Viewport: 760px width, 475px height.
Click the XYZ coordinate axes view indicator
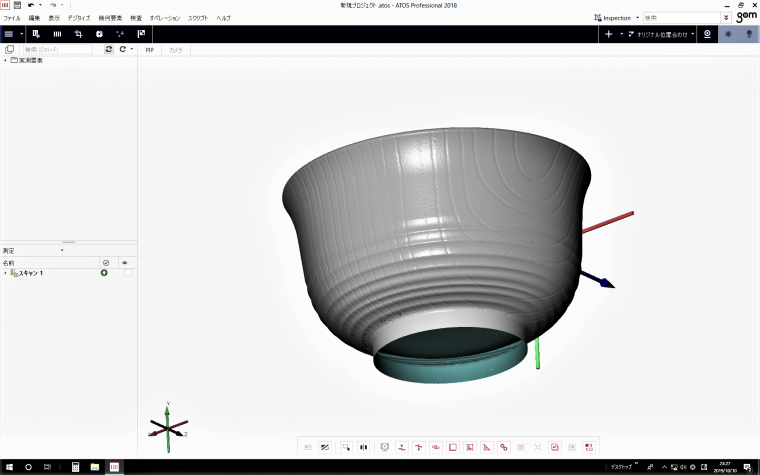click(x=168, y=425)
